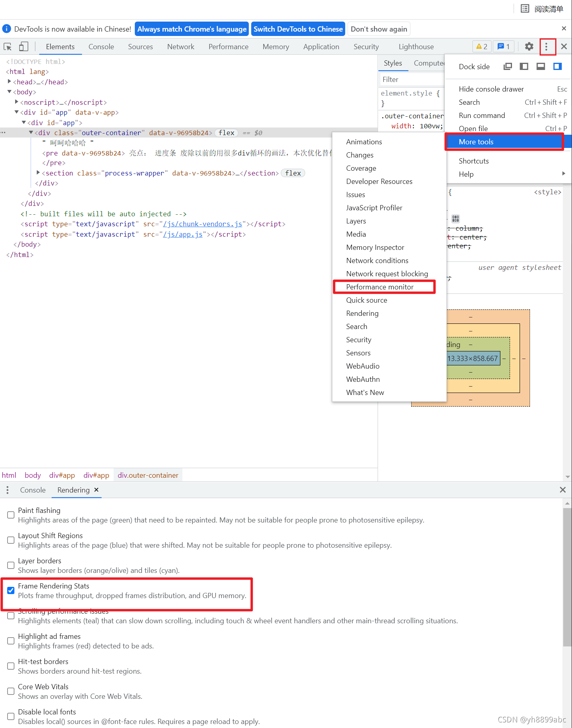Dock DevTools to the right

(558, 67)
